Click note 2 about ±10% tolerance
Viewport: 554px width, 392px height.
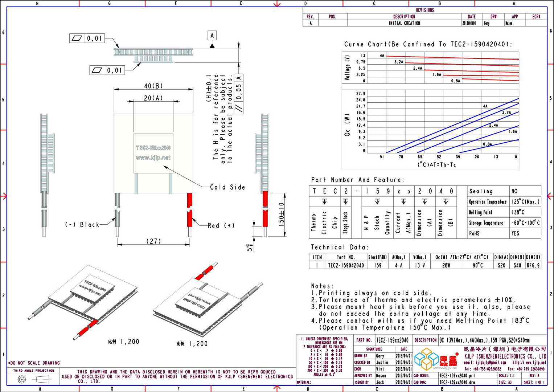(x=413, y=300)
